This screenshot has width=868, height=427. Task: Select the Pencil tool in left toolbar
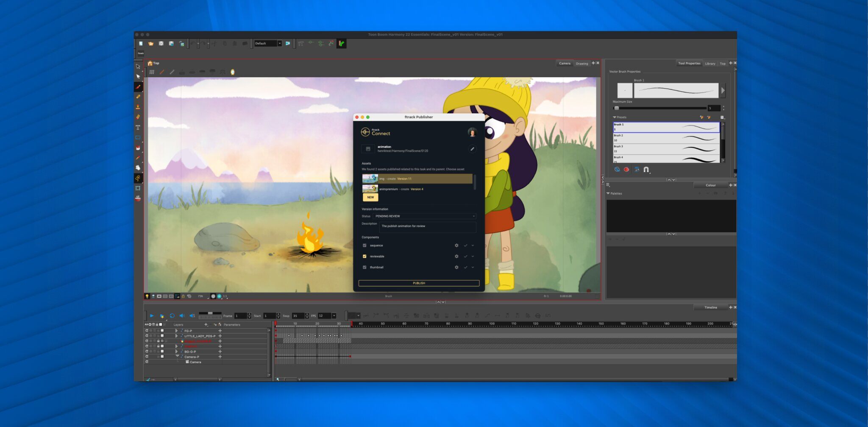click(x=138, y=97)
